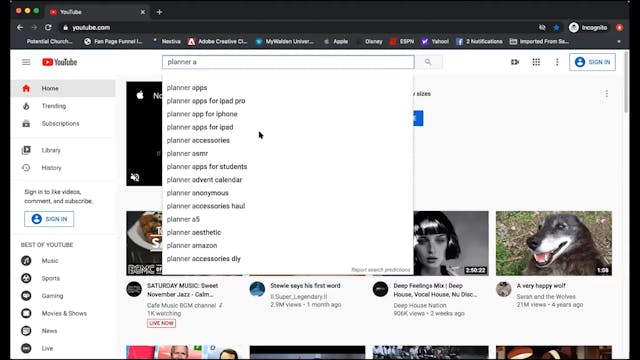Open the 'A very happy wolf' video thumbnail
Viewport: 640px width, 360px height.
[553, 243]
